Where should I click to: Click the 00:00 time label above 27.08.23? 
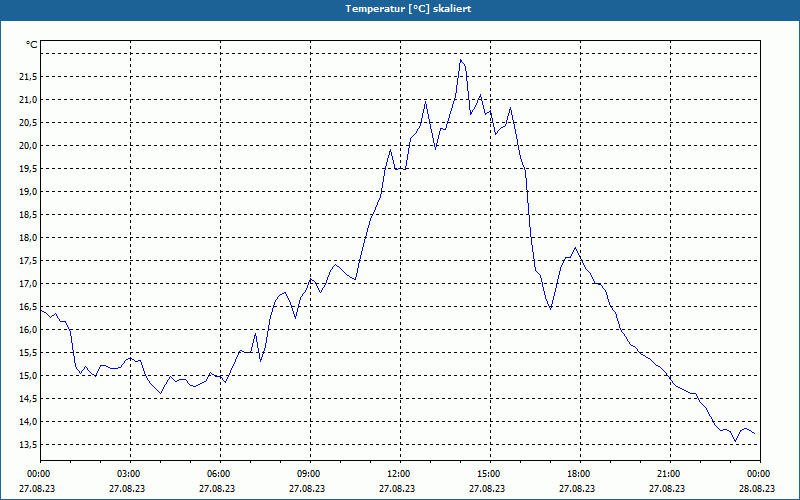(x=37, y=474)
